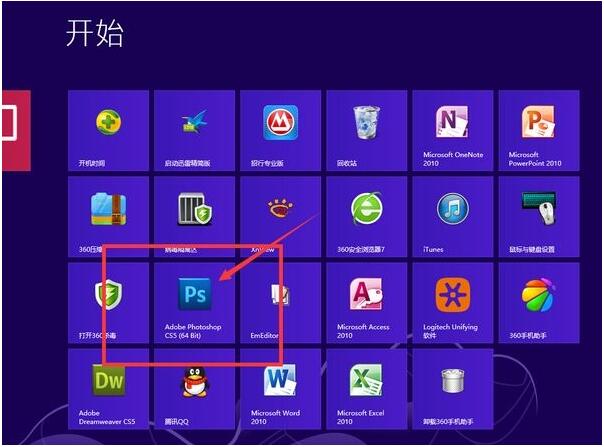
Task: Open the 打开360杀毒 shield tile
Action: 108,303
